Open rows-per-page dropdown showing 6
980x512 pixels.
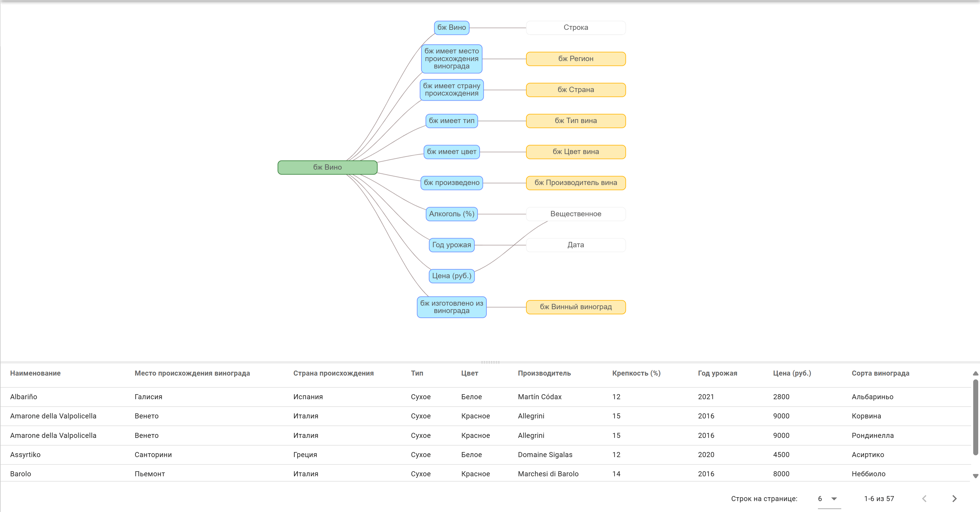coord(829,499)
